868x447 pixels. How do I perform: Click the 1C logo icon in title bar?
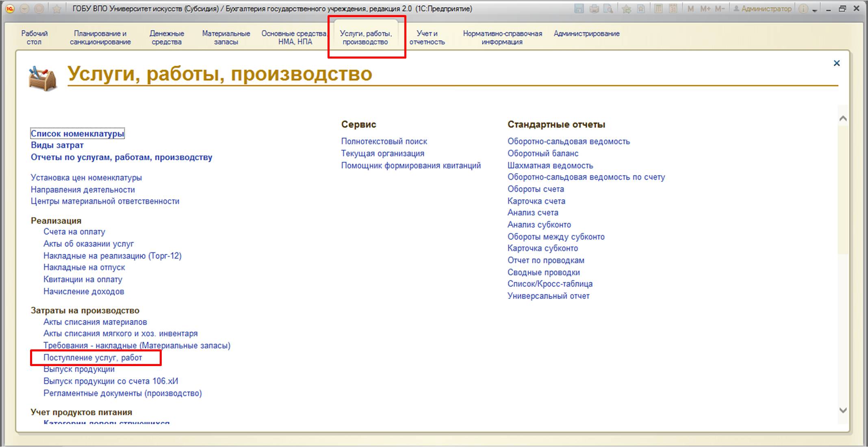tap(10, 9)
